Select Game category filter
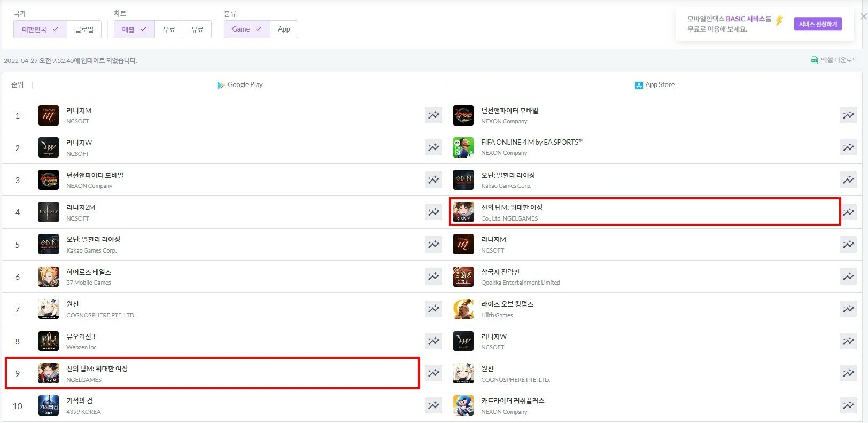Image resolution: width=868 pixels, height=423 pixels. [247, 29]
